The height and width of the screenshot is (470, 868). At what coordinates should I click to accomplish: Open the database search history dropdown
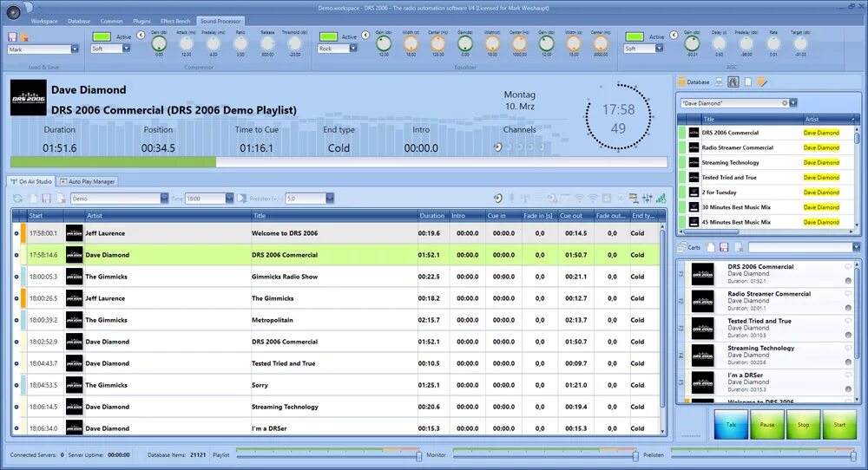click(793, 103)
